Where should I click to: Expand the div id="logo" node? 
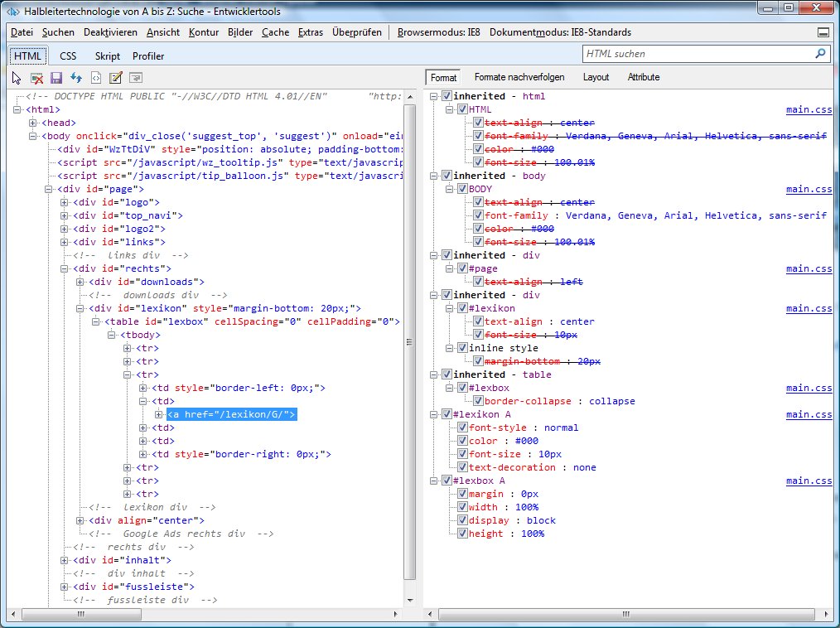[65, 202]
